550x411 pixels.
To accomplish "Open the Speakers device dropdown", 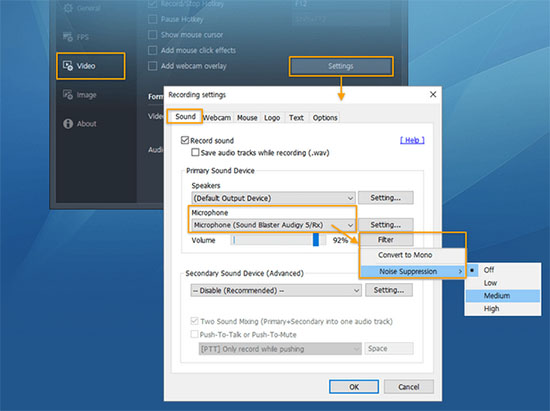I will 273,198.
